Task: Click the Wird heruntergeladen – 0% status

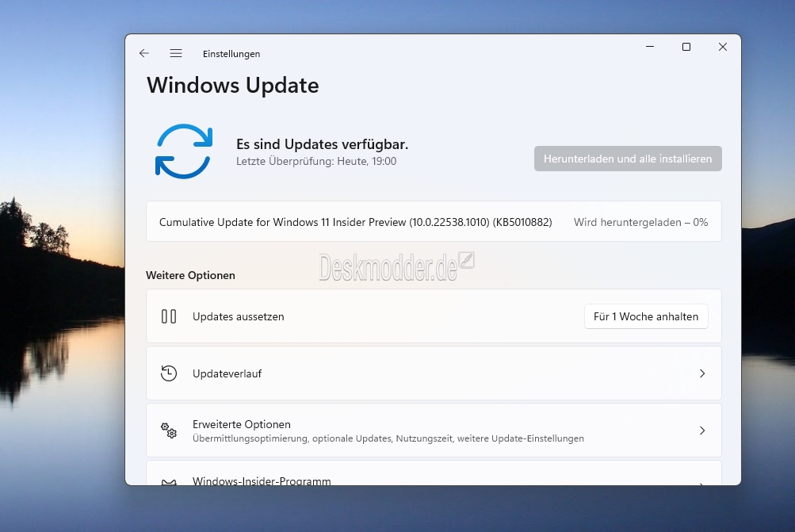Action: [x=641, y=222]
